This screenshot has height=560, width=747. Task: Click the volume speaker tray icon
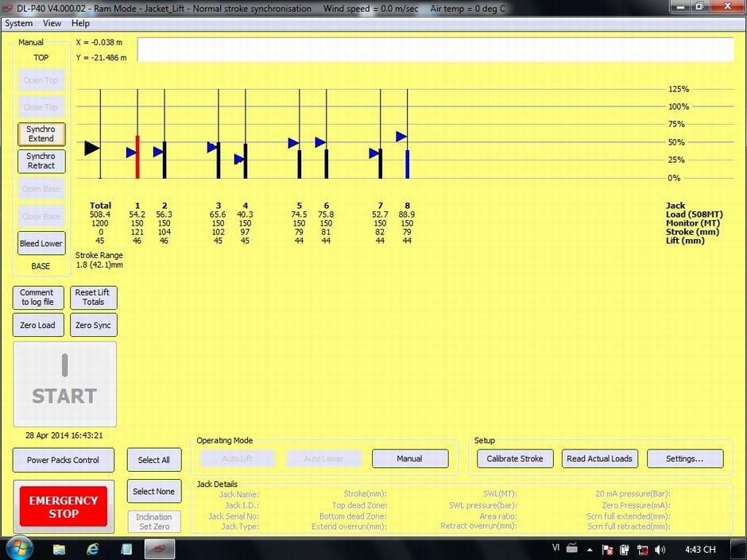click(x=660, y=549)
